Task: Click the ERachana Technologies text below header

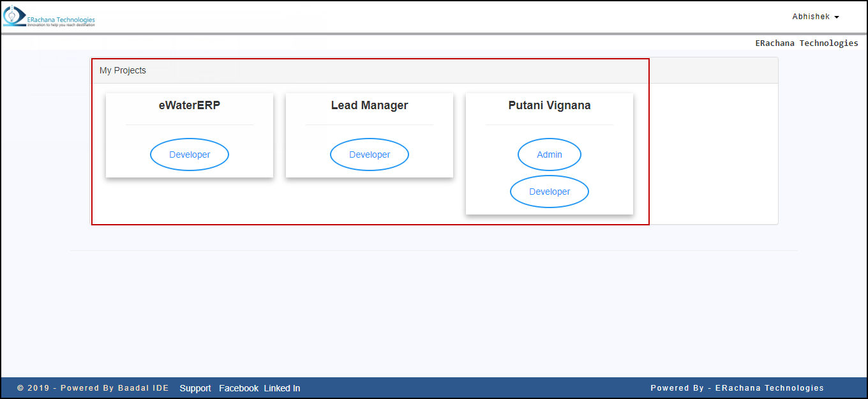Action: pos(807,43)
